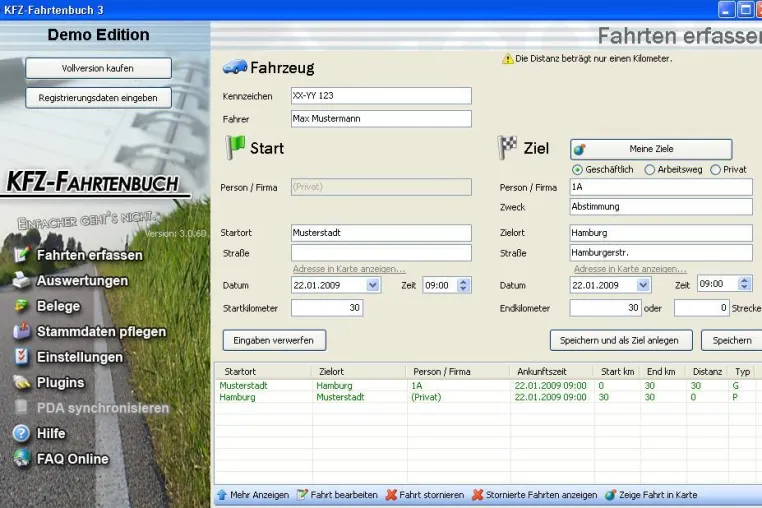Click Speichern und als Ziel anlegen
762x508 pixels.
[621, 340]
